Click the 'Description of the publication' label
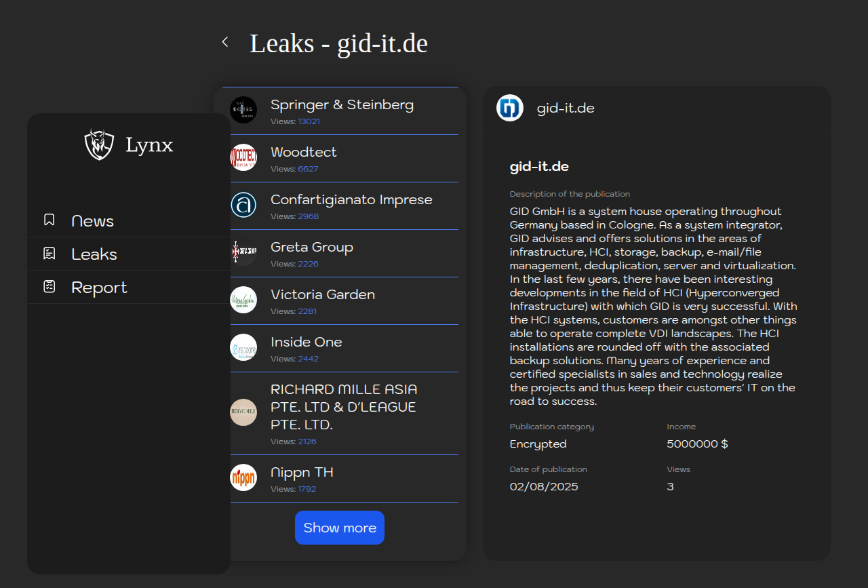 pos(570,194)
